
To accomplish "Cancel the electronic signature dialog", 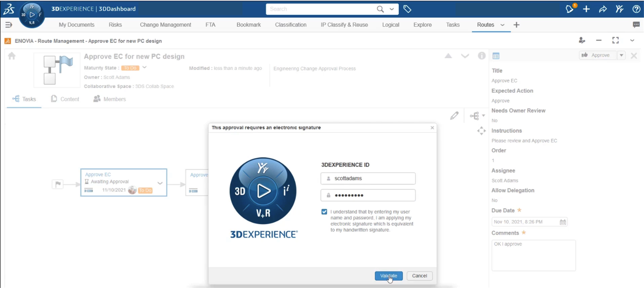I will (419, 276).
